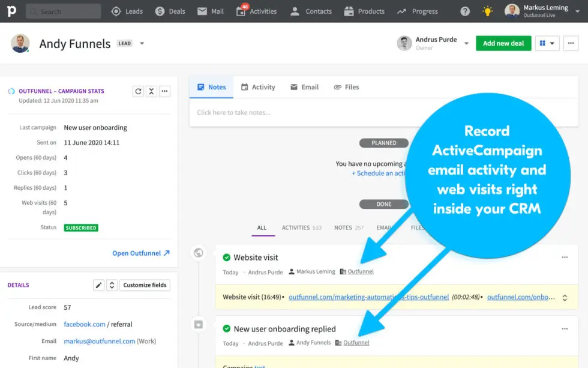The width and height of the screenshot is (588, 368).
Task: Click Sent on value 11 June 2020 14:11
Action: (91, 142)
